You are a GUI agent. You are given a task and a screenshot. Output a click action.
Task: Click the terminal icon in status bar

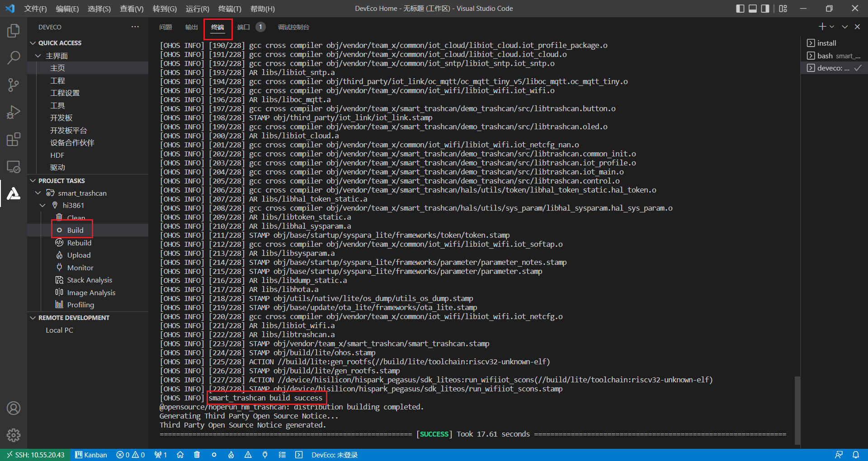coord(299,455)
